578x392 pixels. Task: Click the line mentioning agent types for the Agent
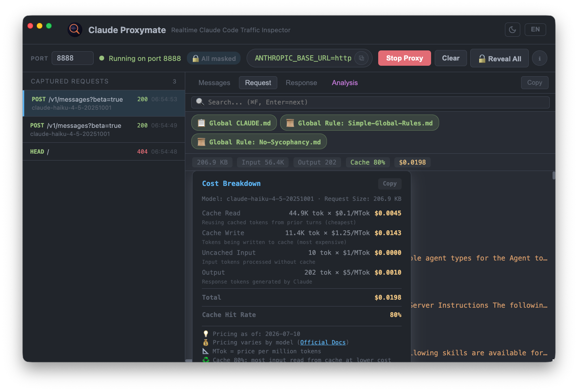tap(479, 258)
